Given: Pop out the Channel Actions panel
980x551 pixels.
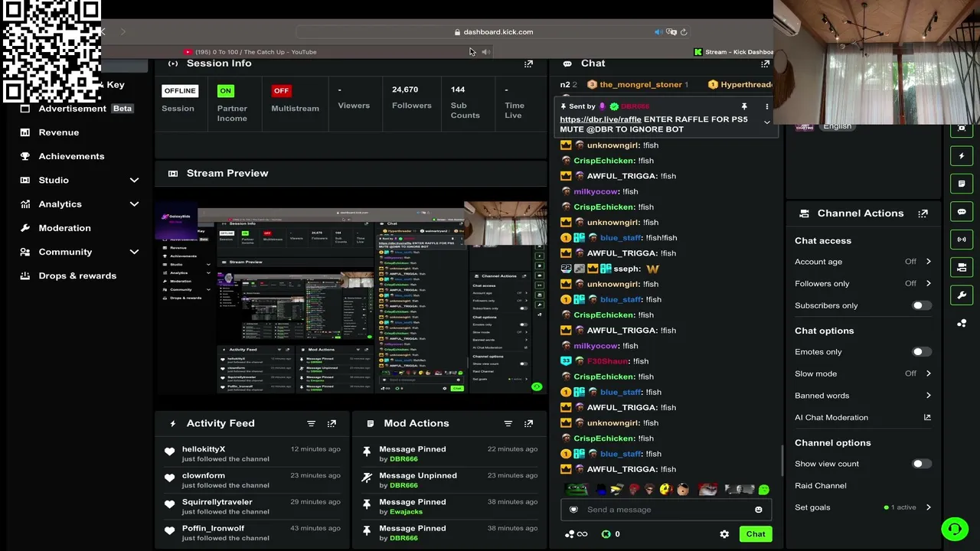Looking at the screenshot, I should click(923, 214).
